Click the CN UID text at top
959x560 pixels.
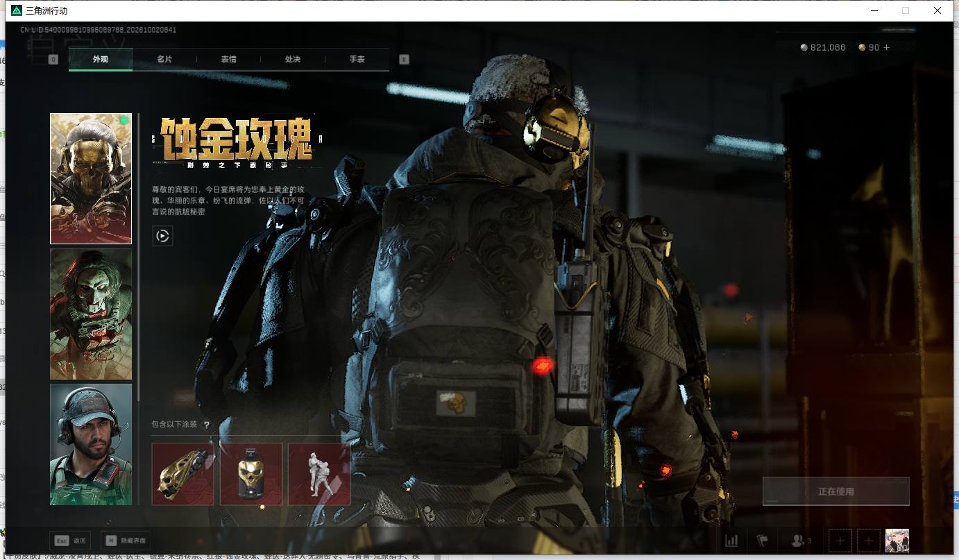(98, 30)
